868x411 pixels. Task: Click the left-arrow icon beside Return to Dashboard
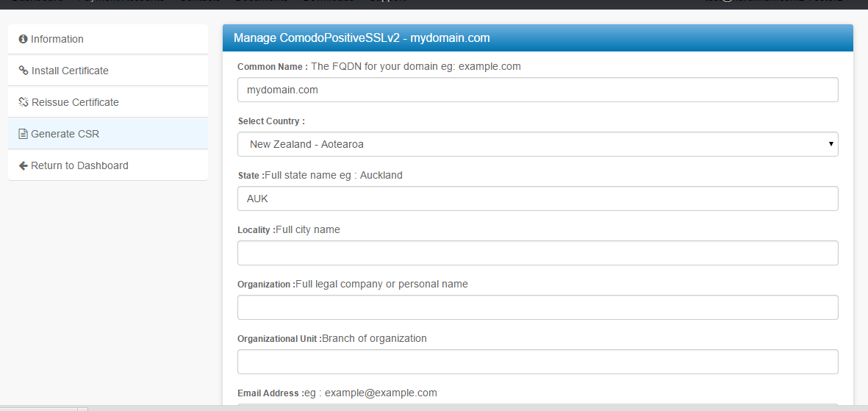[23, 165]
